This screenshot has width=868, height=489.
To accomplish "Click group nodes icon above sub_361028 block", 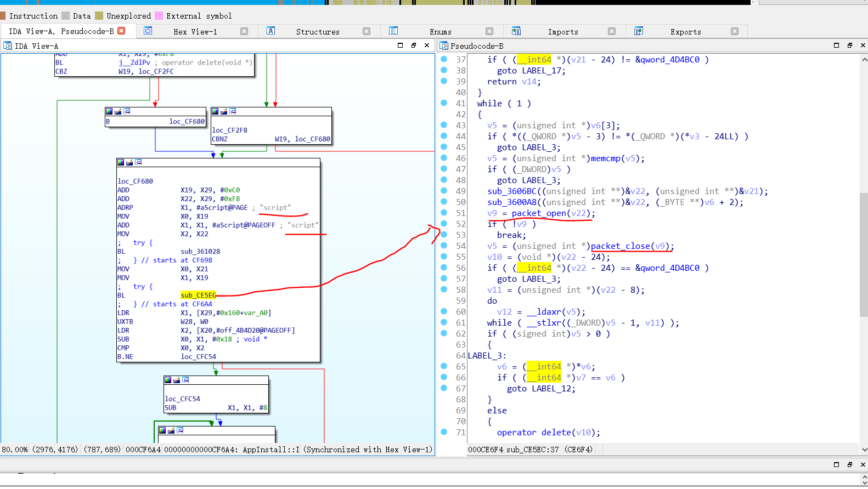I will click(138, 162).
